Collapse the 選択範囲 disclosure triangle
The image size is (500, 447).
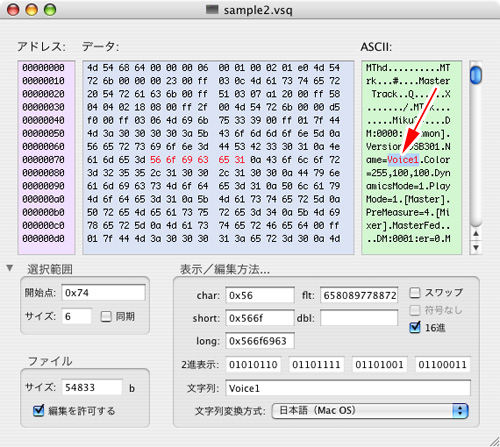[x=10, y=268]
